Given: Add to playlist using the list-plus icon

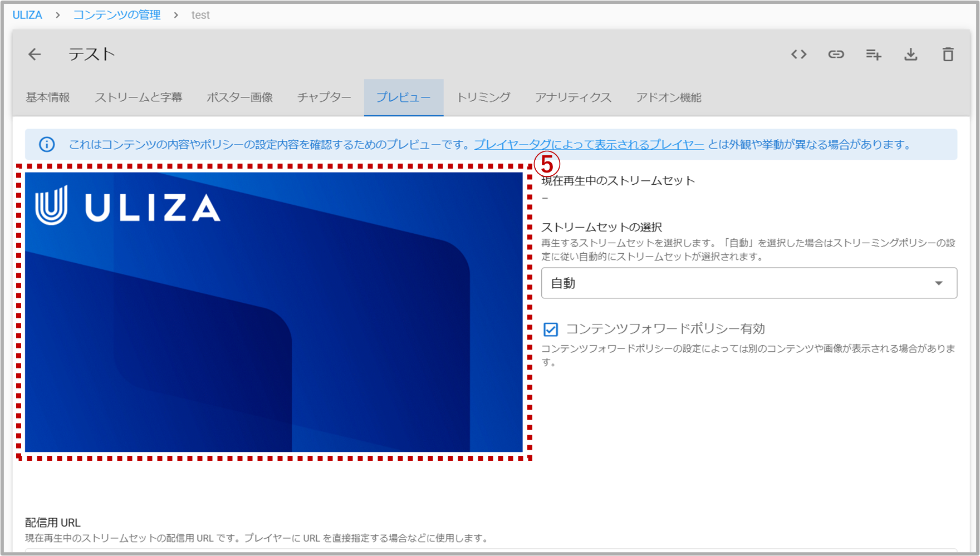Looking at the screenshot, I should (873, 54).
